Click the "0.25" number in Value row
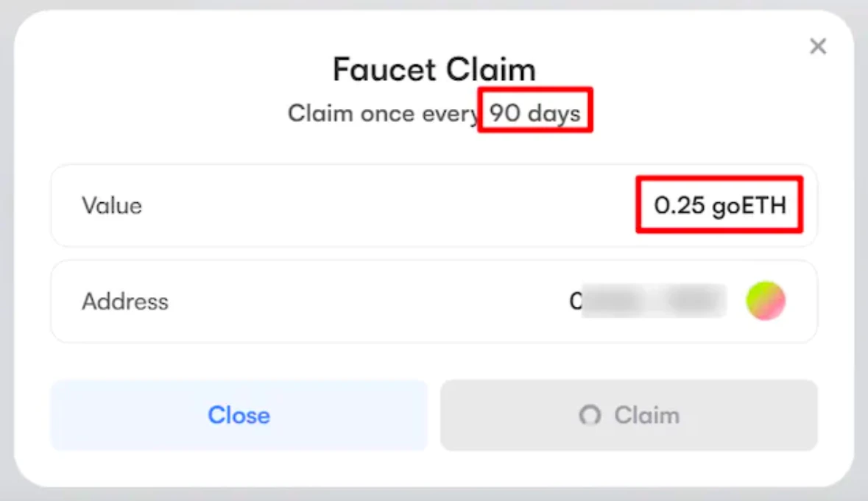 (x=680, y=205)
